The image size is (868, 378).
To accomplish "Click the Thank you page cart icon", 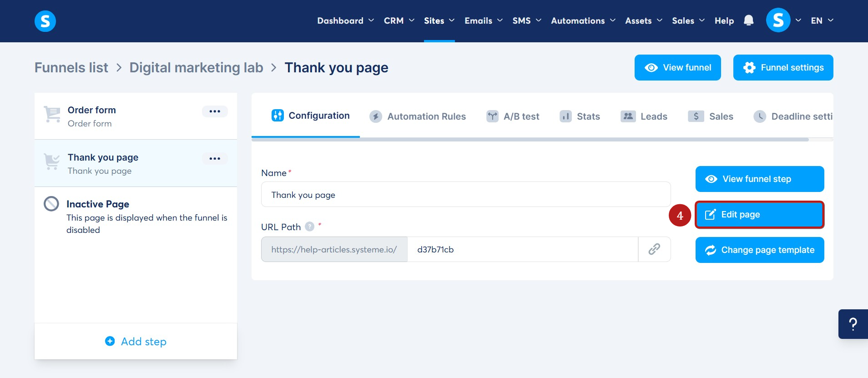I will [52, 161].
